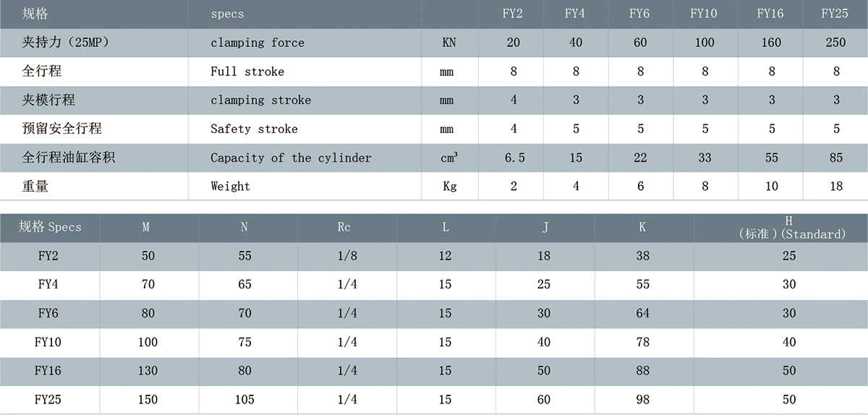Click the KN unit cell

pyautogui.click(x=448, y=43)
